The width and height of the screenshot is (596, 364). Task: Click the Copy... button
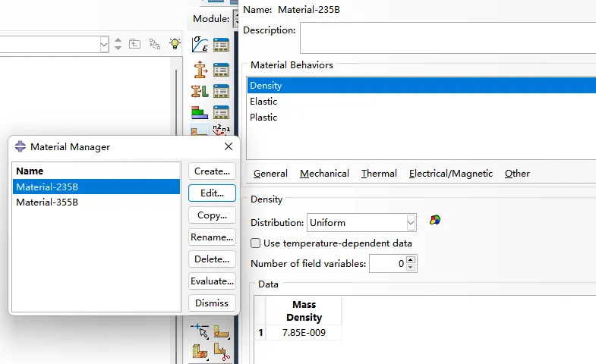click(x=212, y=215)
